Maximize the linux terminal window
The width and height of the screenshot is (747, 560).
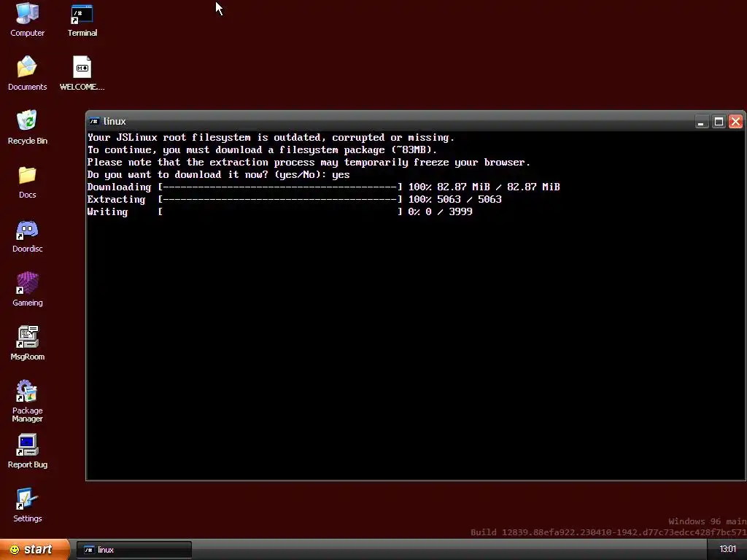pyautogui.click(x=719, y=122)
